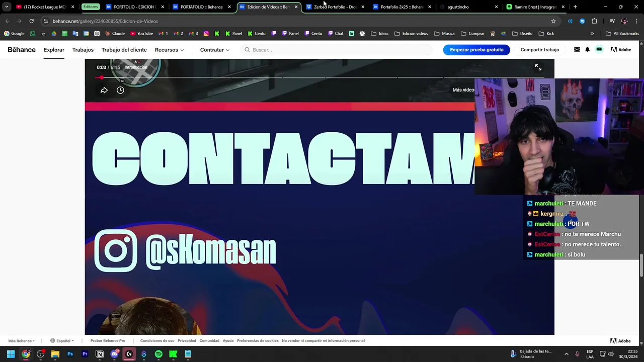Click the Behance logo
This screenshot has height=362, width=644.
22,50
